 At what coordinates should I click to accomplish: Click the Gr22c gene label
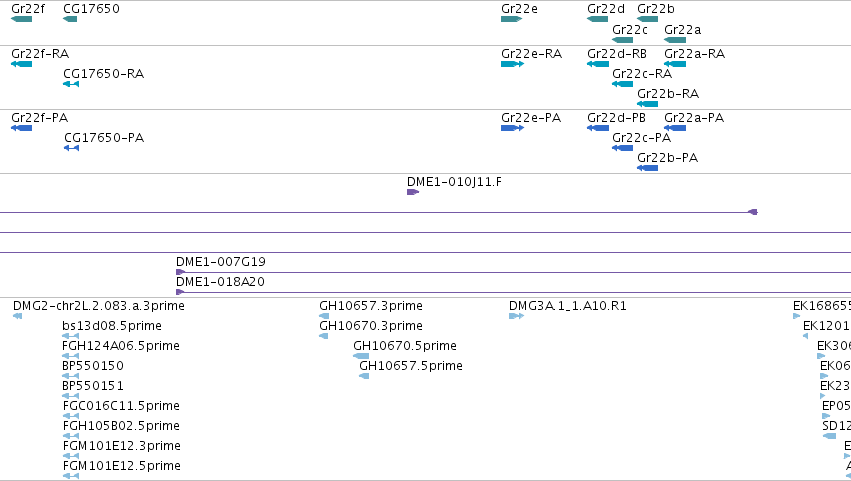click(x=630, y=30)
